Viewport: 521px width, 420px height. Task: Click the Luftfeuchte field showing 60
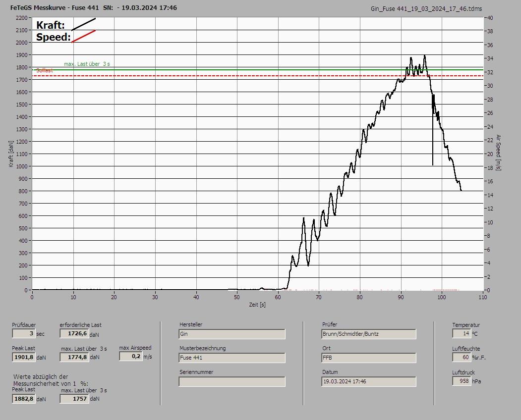pos(462,357)
